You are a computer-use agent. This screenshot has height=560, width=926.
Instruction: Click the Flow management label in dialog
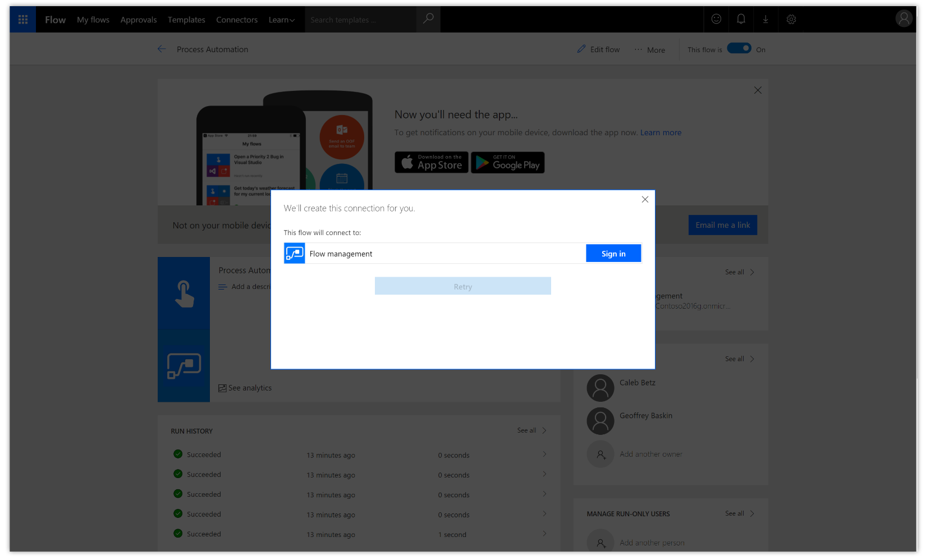click(x=341, y=254)
